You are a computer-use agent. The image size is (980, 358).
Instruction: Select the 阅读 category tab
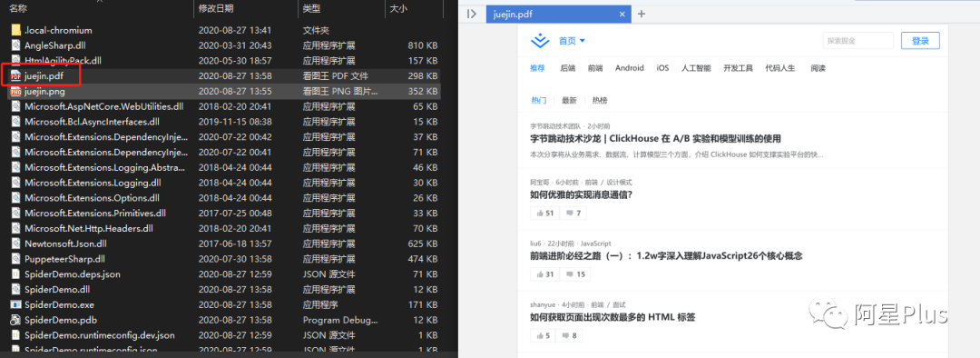818,68
